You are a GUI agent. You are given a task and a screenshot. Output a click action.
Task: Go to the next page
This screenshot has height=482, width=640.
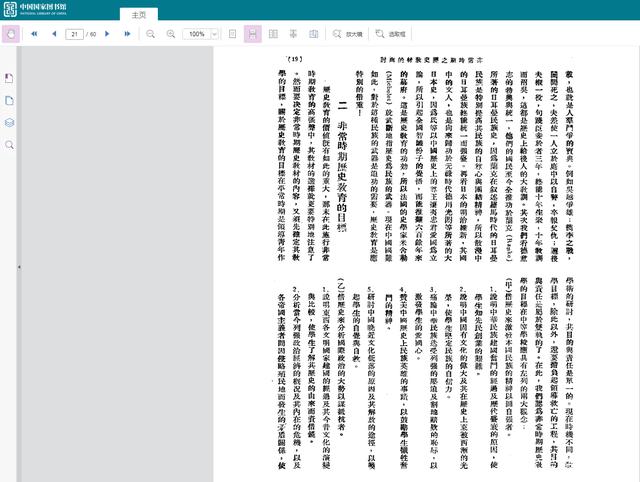tap(110, 34)
